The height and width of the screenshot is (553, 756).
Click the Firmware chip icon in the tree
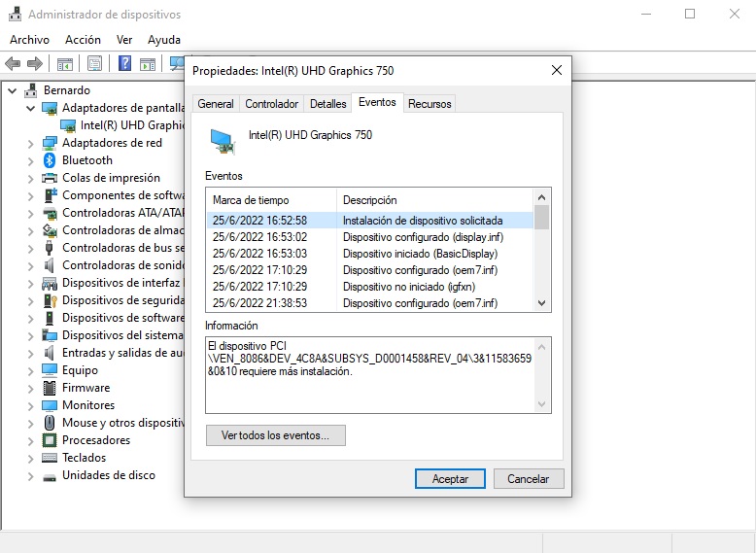[x=50, y=388]
